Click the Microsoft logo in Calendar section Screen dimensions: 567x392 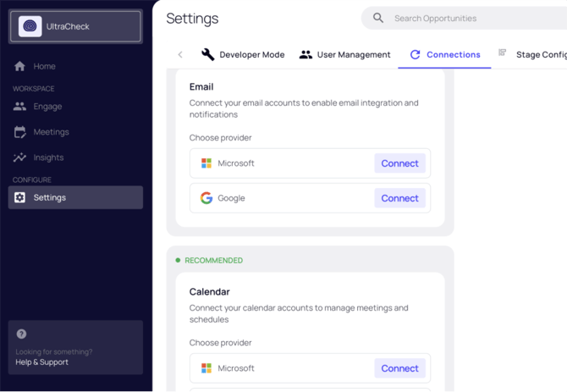(x=206, y=368)
